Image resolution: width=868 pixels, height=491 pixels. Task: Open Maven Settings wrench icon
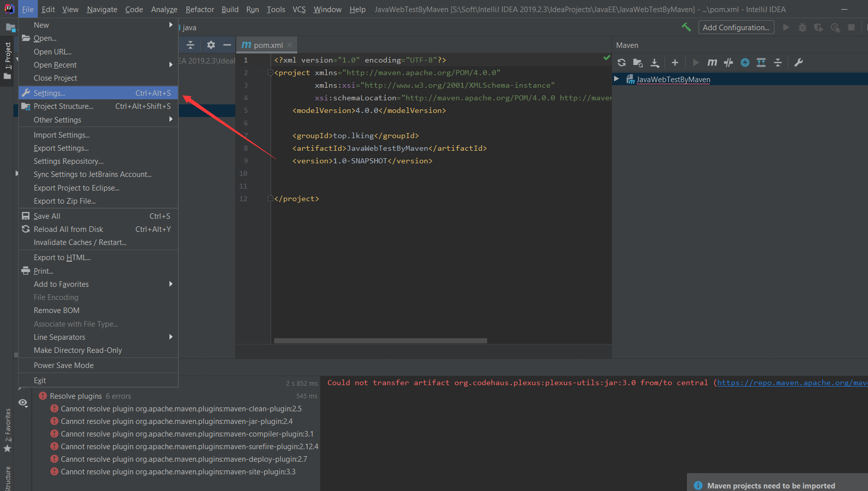click(798, 63)
